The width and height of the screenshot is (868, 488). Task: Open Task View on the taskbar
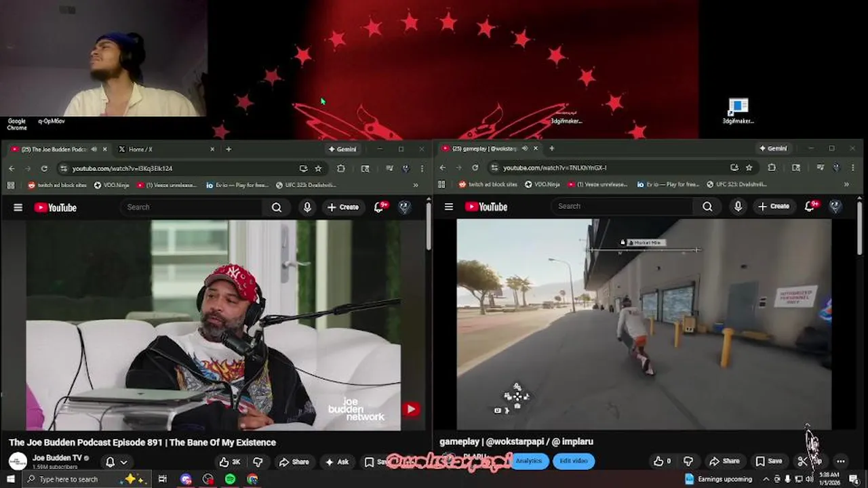point(163,479)
